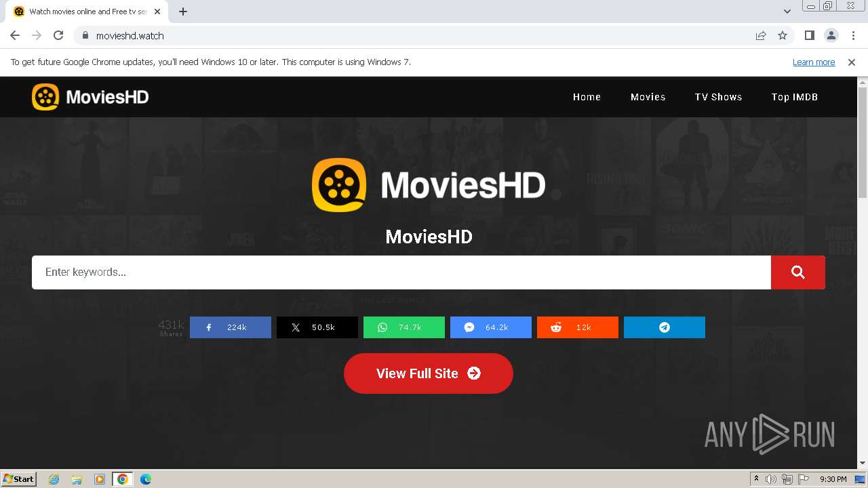Show hidden tray icons arrow
This screenshot has width=868, height=488.
(x=756, y=479)
